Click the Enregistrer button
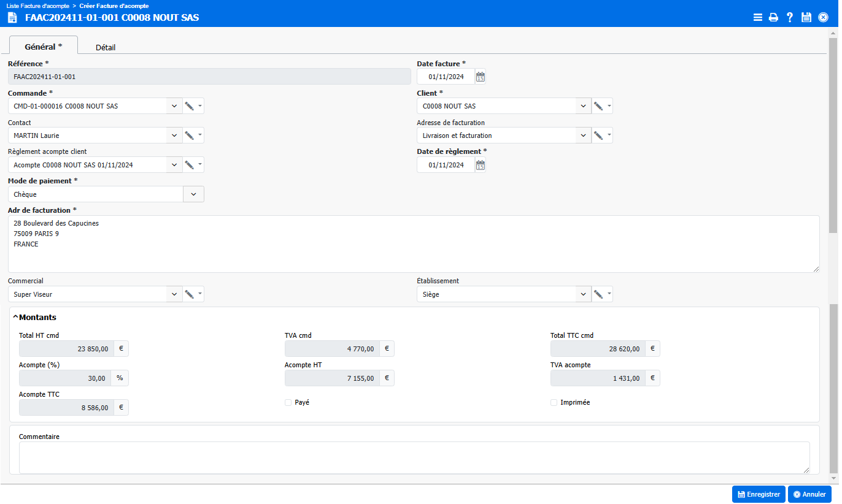The height and width of the screenshot is (504, 842). coord(759,494)
